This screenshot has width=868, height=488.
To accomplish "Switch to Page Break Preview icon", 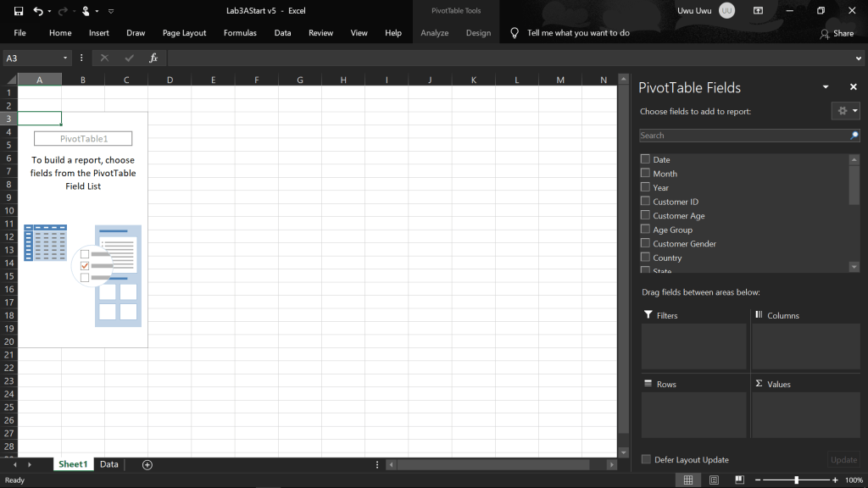I will (739, 480).
